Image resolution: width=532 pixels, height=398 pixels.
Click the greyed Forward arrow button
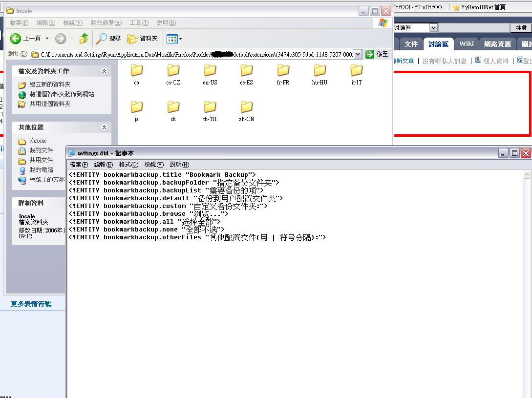pyautogui.click(x=61, y=39)
